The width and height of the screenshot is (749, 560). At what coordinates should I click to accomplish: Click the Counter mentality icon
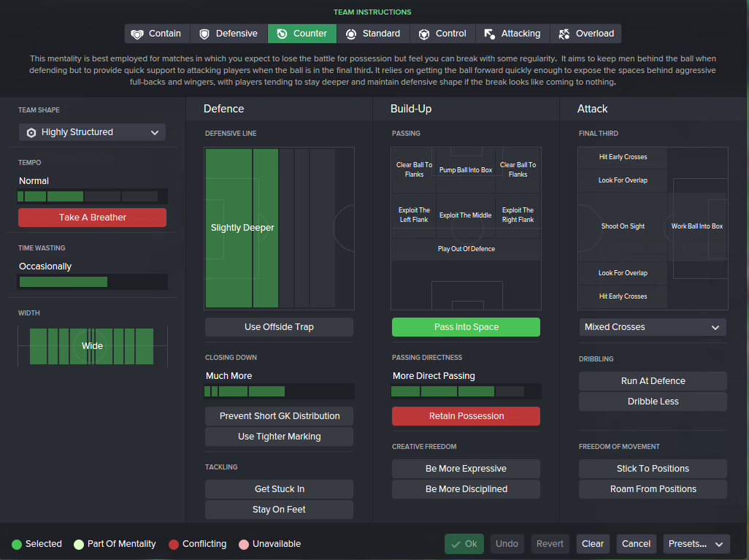click(282, 34)
